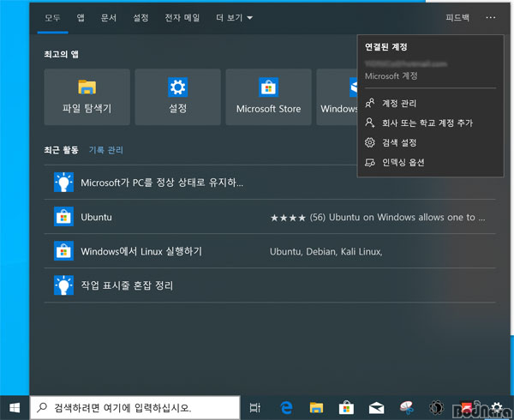Open the round dark taskbar app icon
Image resolution: width=514 pixels, height=420 pixels.
[437, 407]
